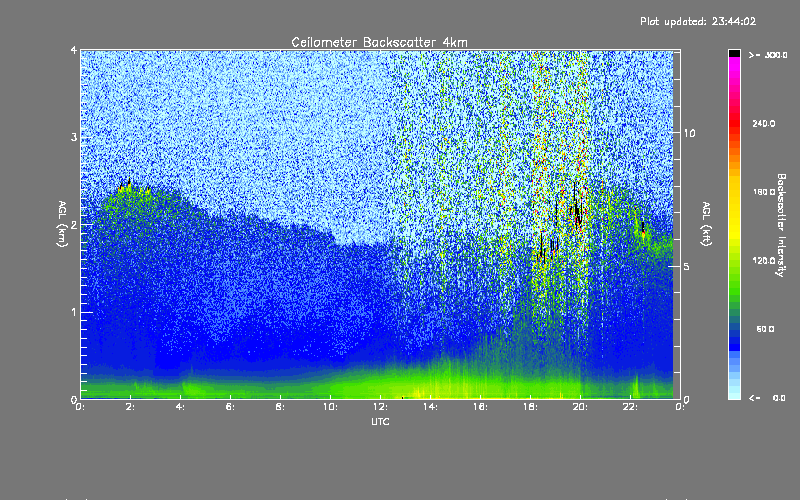Click the 5 kft tick label on right axis
The image size is (800, 500).
pos(687,266)
